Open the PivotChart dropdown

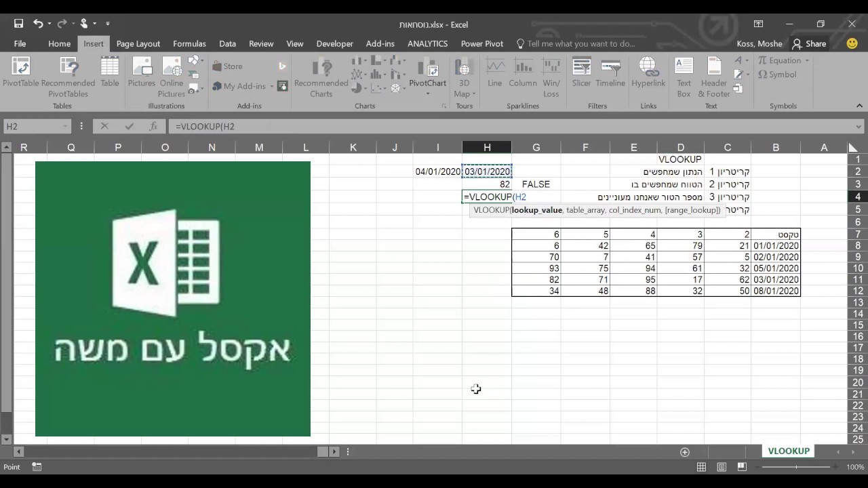(427, 94)
